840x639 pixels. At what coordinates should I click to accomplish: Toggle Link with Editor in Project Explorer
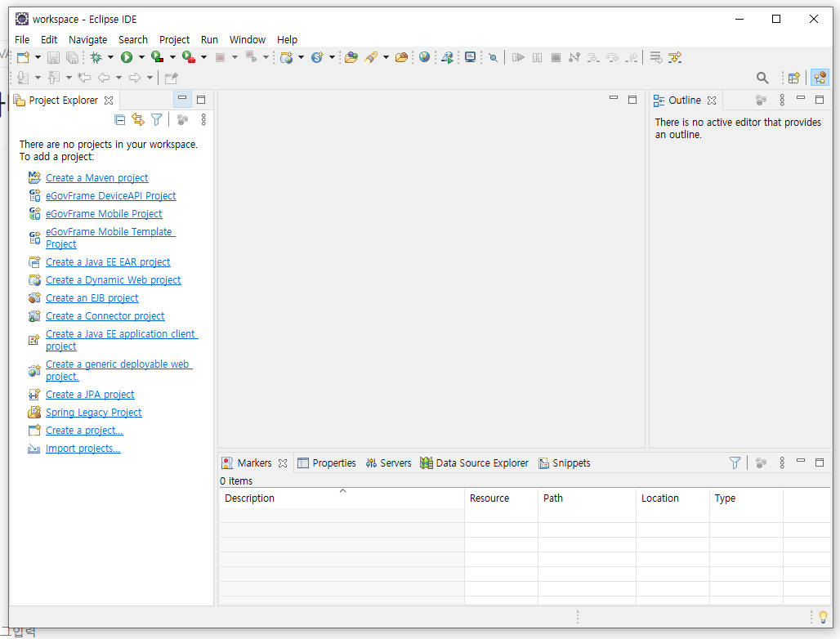pyautogui.click(x=138, y=120)
